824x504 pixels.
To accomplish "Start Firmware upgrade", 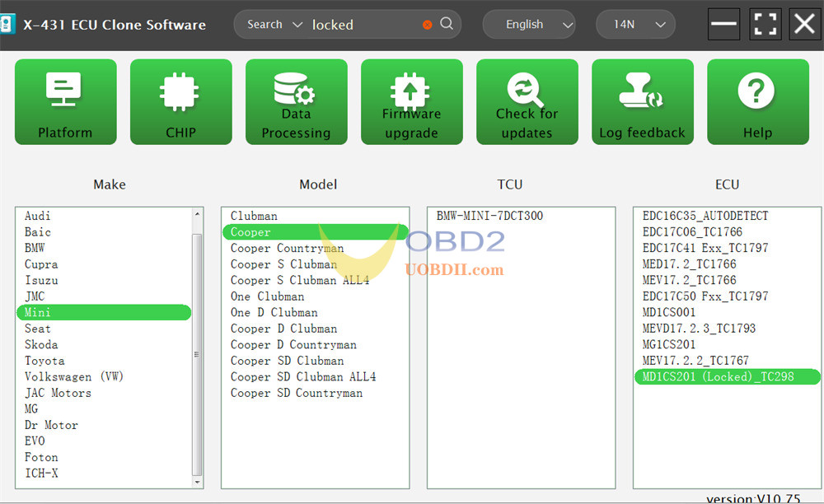I will coord(411,102).
